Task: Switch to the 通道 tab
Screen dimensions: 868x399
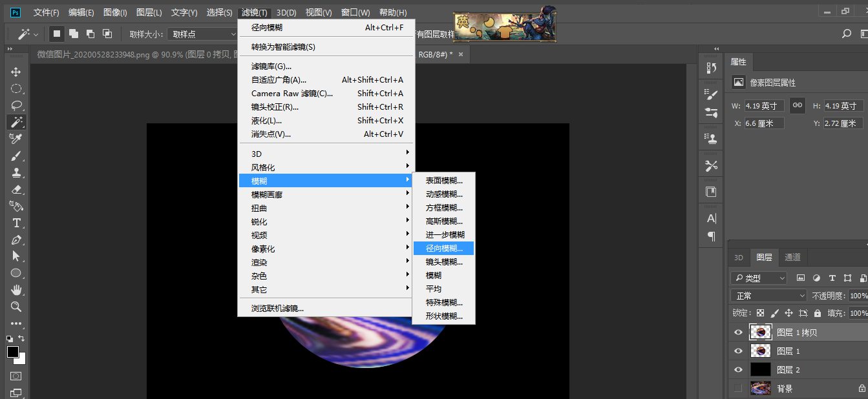Action: tap(792, 257)
